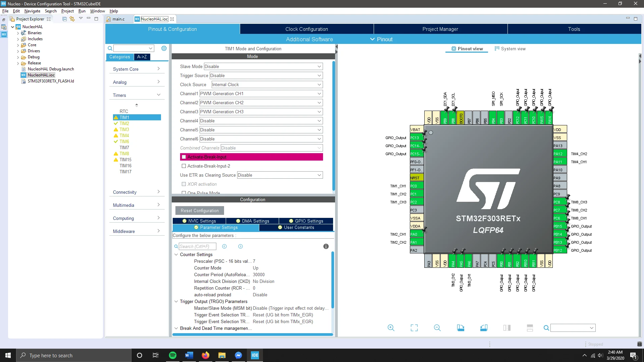Viewport: 644px width, 362px height.
Task: Open the Clock Source dropdown
Action: (267, 84)
